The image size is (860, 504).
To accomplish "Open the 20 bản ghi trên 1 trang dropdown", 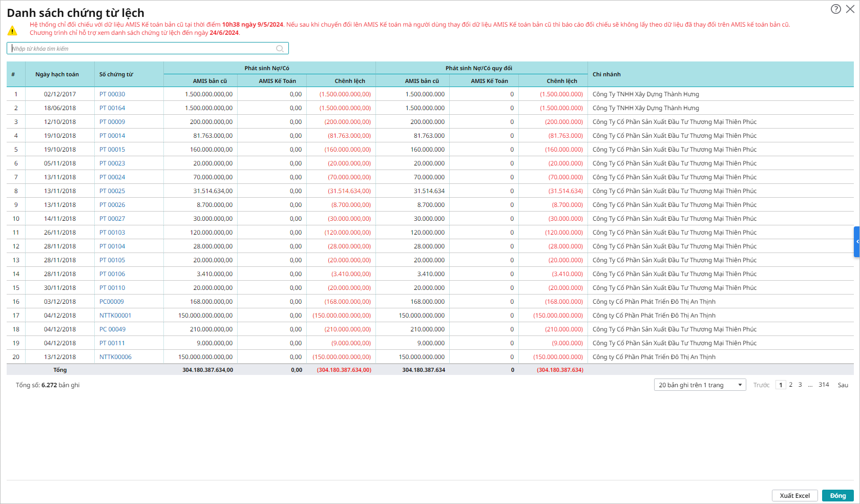I will [x=700, y=385].
